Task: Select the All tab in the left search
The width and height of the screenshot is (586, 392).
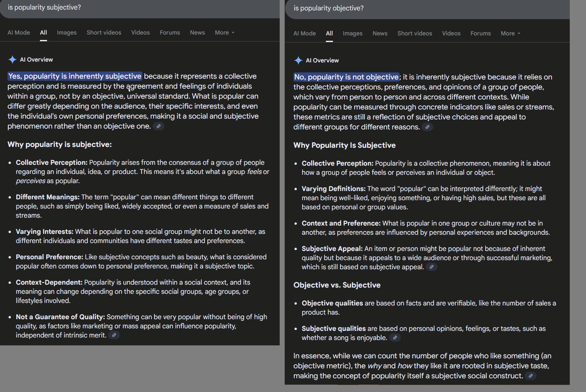Action: pos(43,32)
